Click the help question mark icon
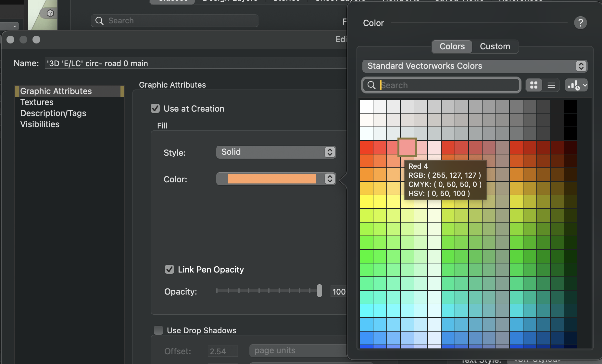The image size is (602, 364). (580, 23)
